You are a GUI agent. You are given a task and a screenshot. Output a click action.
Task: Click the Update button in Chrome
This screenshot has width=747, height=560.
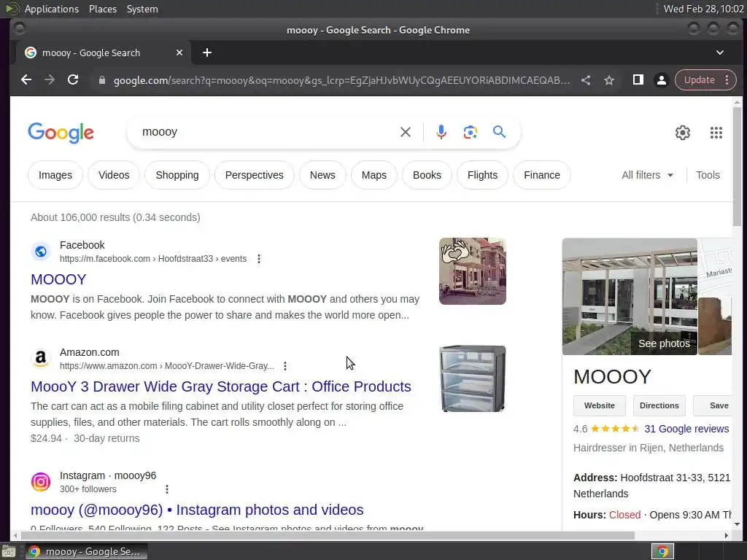(x=699, y=80)
